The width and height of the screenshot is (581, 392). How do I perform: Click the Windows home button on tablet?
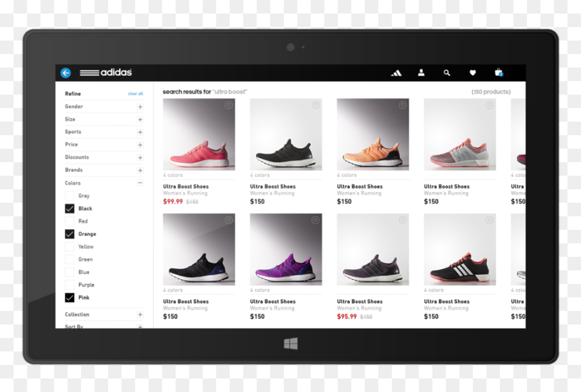click(x=290, y=344)
